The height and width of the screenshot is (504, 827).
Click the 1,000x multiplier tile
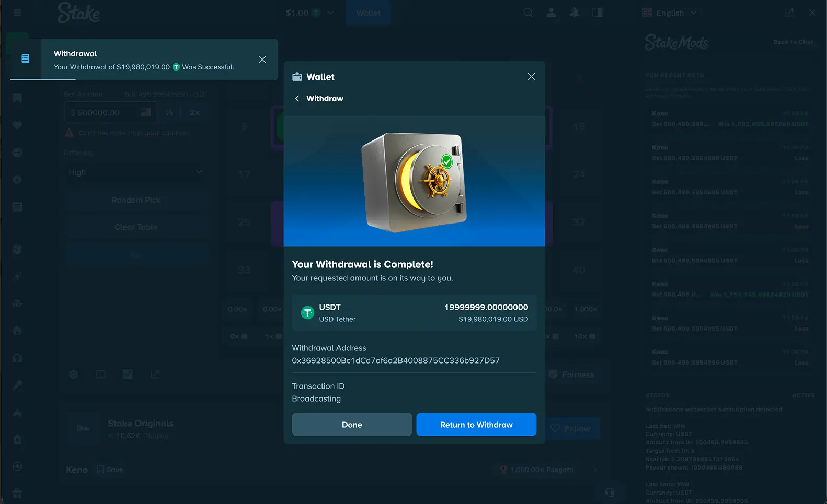click(585, 310)
